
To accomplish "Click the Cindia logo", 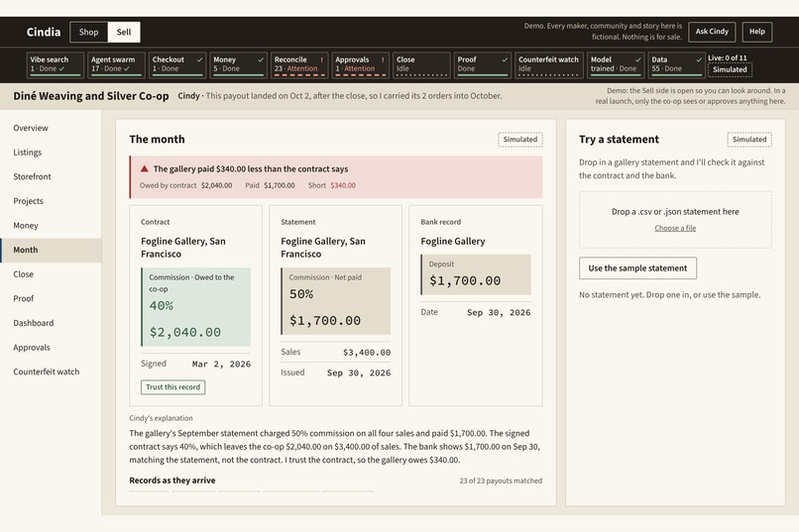I will 44,32.
